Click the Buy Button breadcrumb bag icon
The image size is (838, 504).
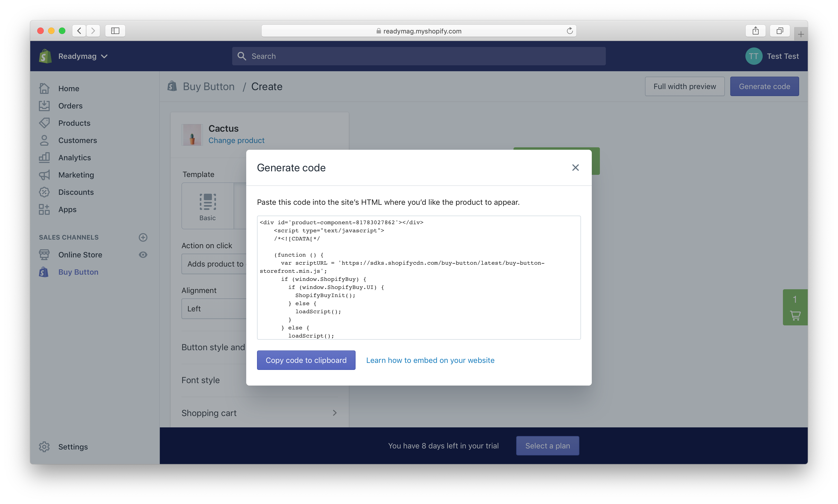(172, 86)
